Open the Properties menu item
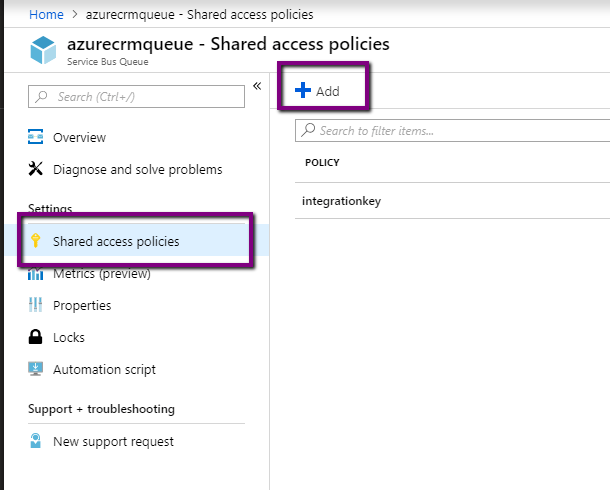The image size is (610, 490). (82, 305)
